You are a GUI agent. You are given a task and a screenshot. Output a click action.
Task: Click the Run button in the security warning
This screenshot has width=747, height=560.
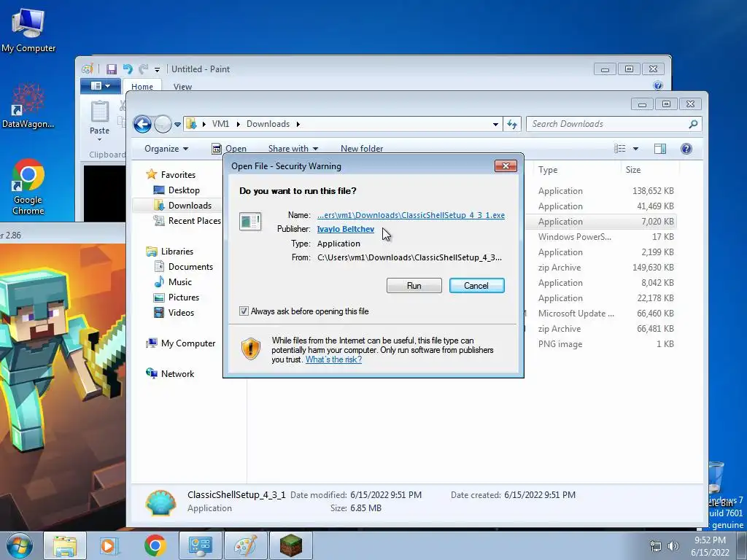pos(414,286)
